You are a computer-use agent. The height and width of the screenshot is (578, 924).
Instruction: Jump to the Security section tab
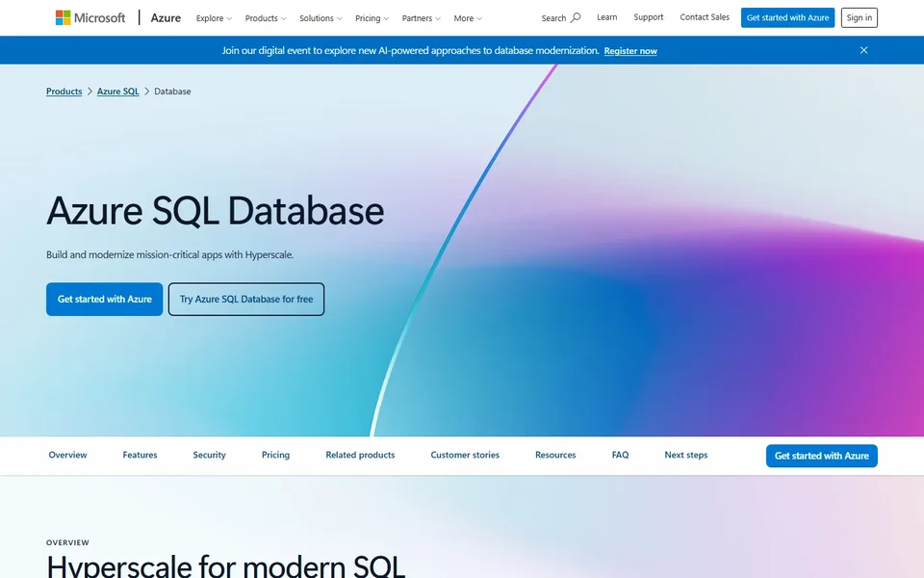(x=209, y=455)
